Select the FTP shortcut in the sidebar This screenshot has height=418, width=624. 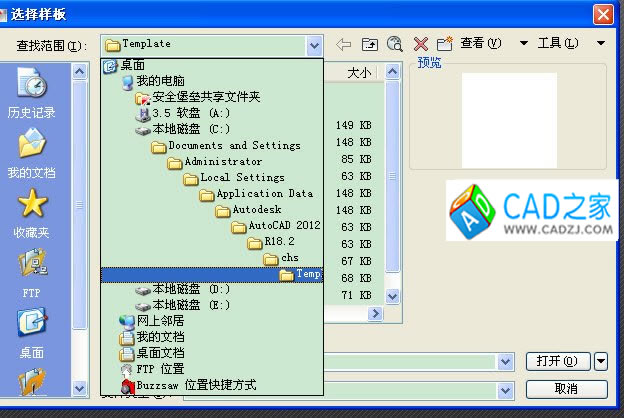(33, 274)
